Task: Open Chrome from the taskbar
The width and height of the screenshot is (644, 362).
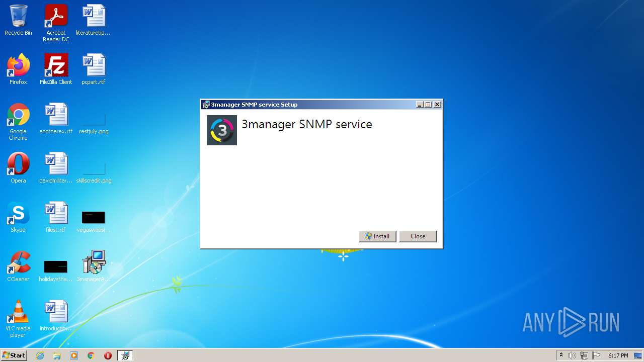Action: [91, 355]
